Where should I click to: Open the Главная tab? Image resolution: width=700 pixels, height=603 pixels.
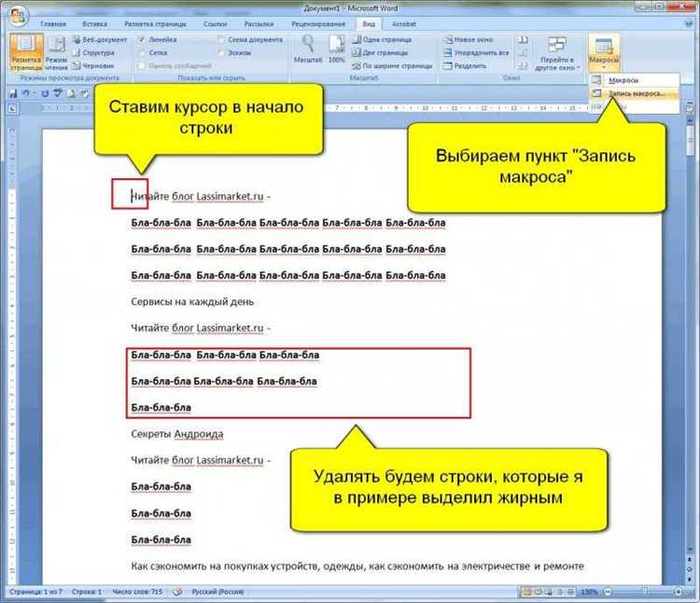(x=53, y=24)
